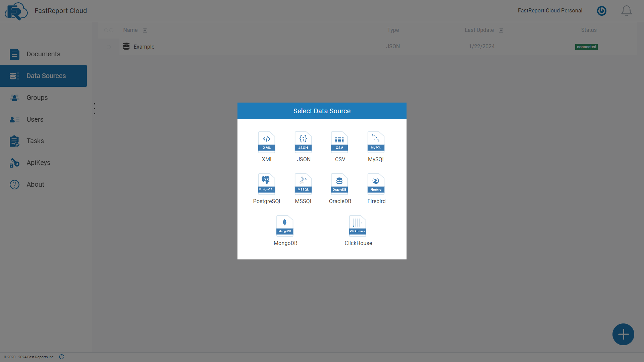Open the Name column filter options
The image size is (644, 362).
[145, 30]
